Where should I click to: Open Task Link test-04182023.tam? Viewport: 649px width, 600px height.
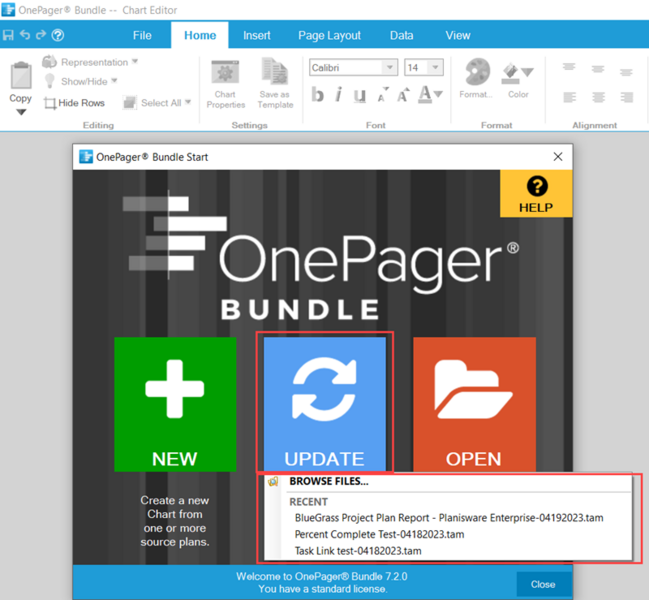pos(358,551)
